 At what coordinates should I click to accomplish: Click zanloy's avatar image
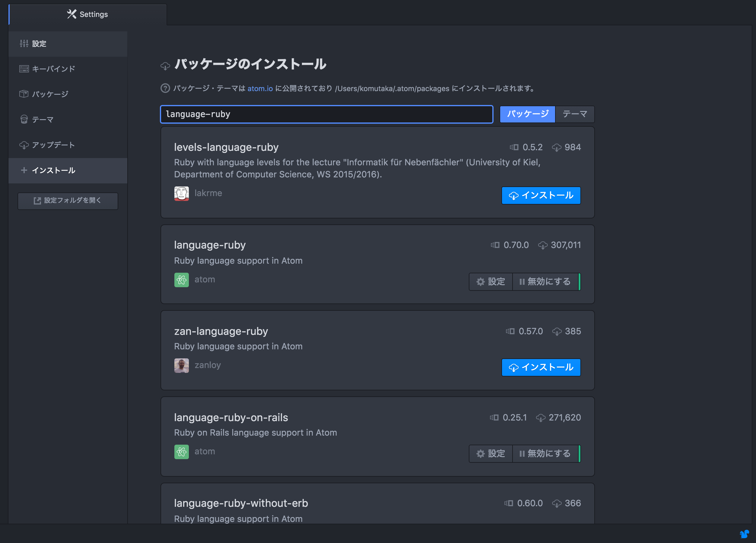pyautogui.click(x=181, y=366)
